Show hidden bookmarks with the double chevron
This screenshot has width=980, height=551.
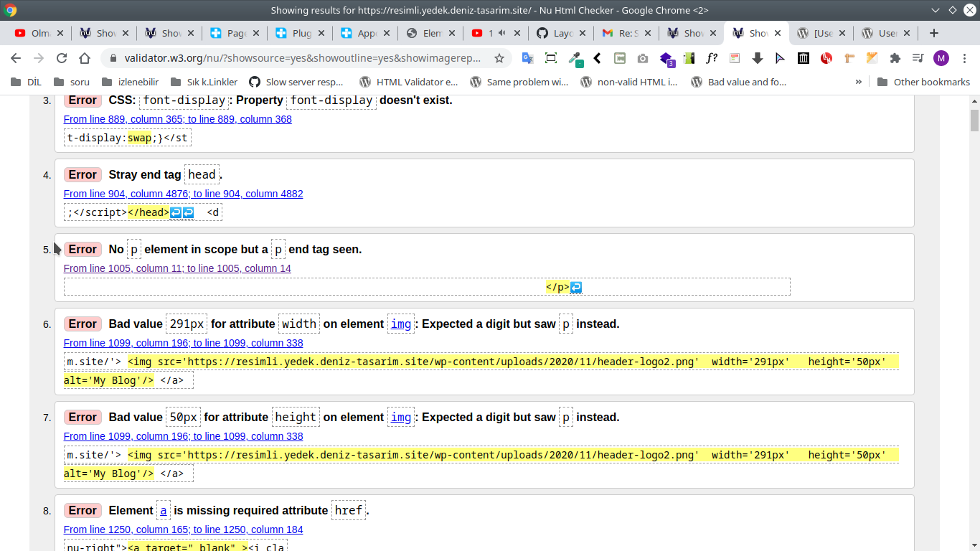click(858, 82)
